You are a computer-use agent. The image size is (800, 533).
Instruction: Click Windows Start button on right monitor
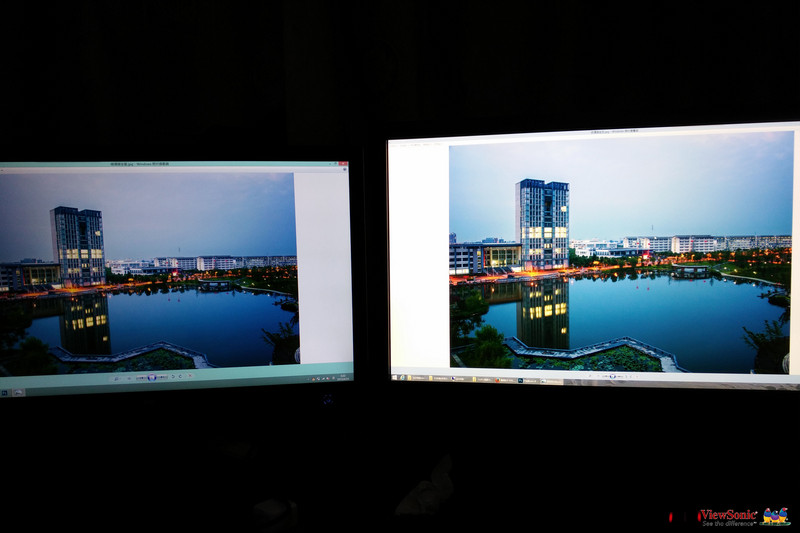pyautogui.click(x=394, y=377)
